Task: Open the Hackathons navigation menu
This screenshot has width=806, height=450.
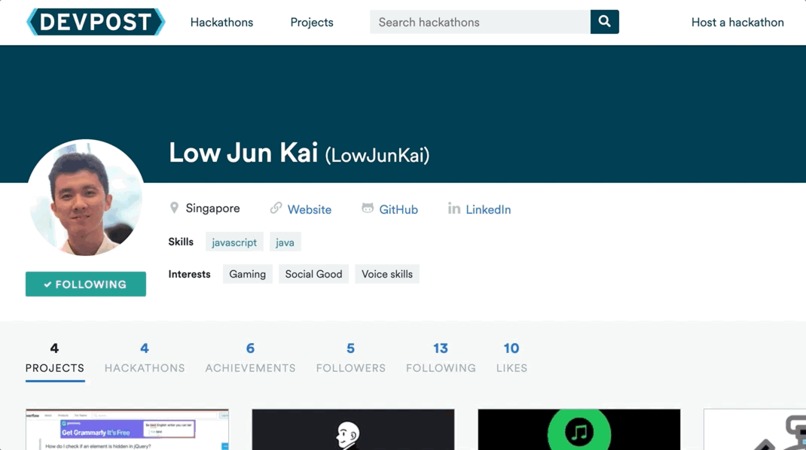Action: click(x=222, y=22)
